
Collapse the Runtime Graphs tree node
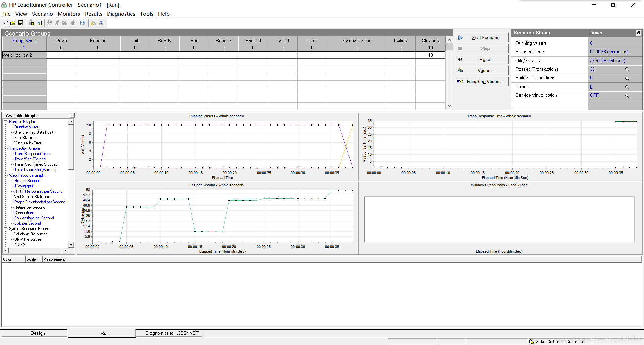click(x=6, y=122)
